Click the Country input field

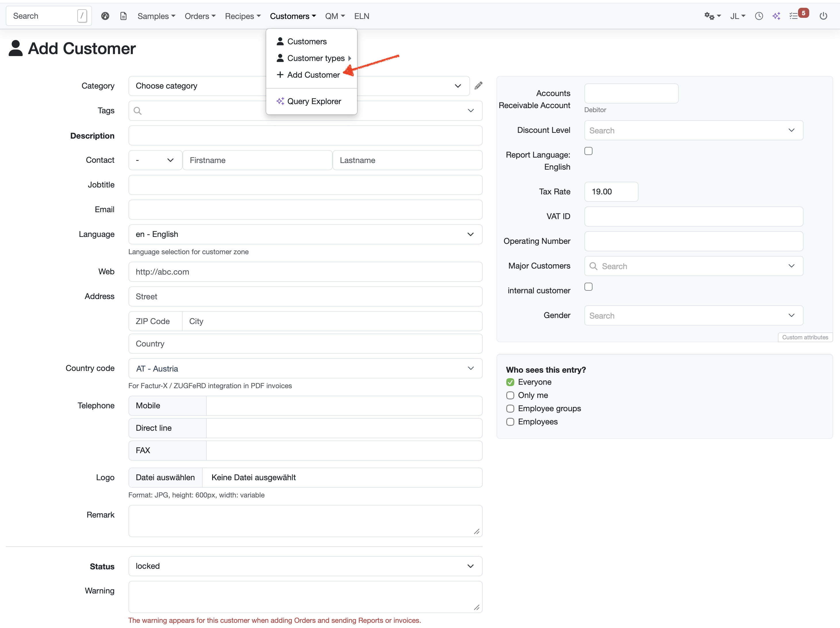pyautogui.click(x=305, y=343)
